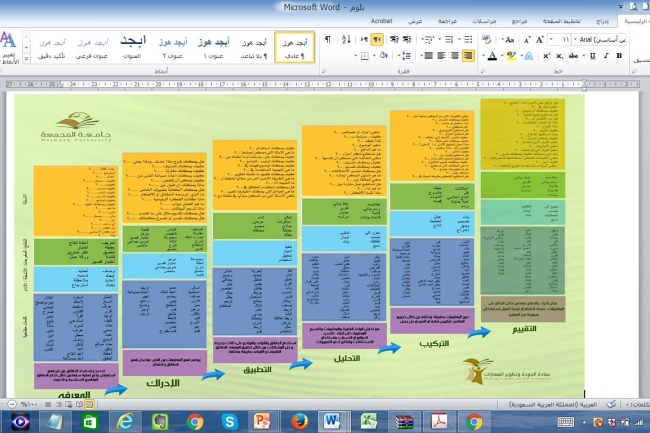The height and width of the screenshot is (433, 650).
Task: Open Firefox from the taskbar
Action: click(299, 422)
